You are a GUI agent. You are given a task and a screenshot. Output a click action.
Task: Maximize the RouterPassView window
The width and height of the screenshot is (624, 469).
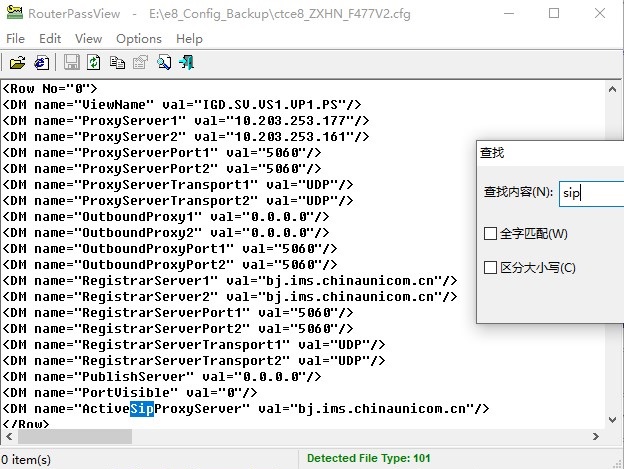(x=554, y=14)
